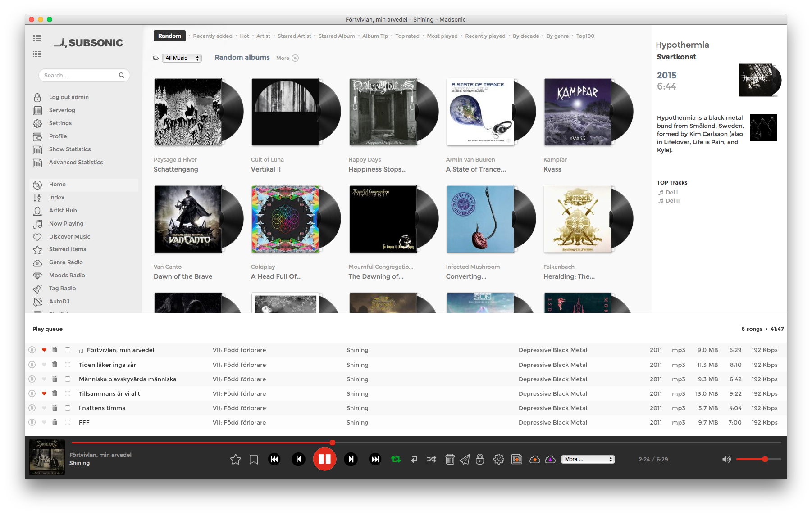Image resolution: width=812 pixels, height=515 pixels.
Task: Open Coldplay A Head Full Of album cover
Action: (x=285, y=219)
